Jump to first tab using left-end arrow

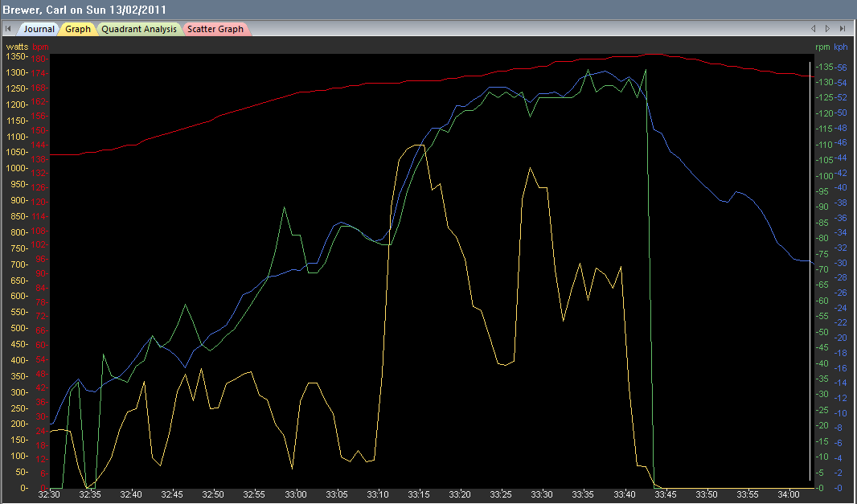[7, 29]
